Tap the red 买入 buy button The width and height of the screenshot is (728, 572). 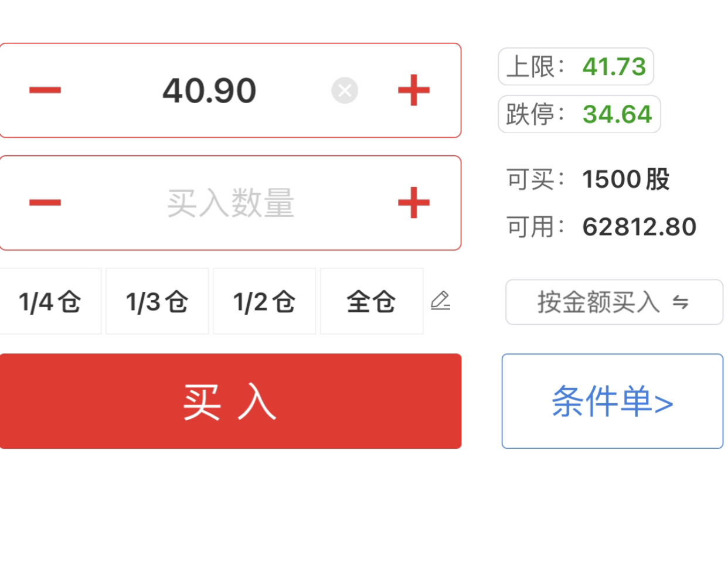pos(230,401)
